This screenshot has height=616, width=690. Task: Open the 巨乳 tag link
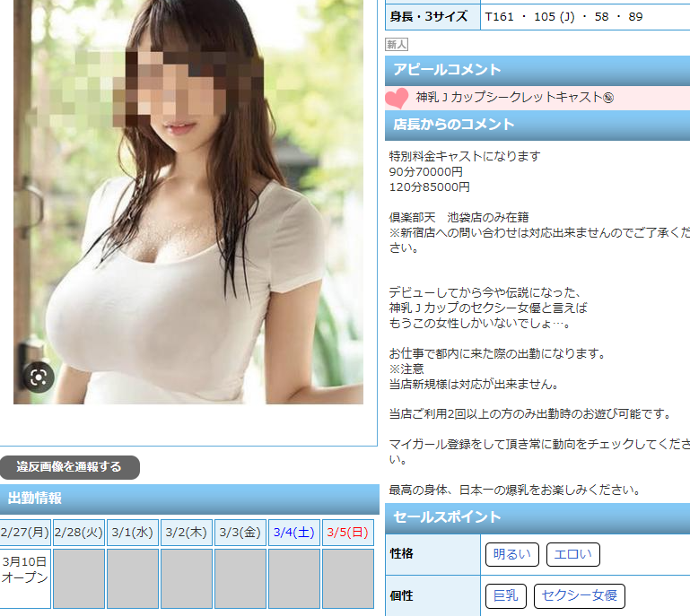tap(506, 595)
